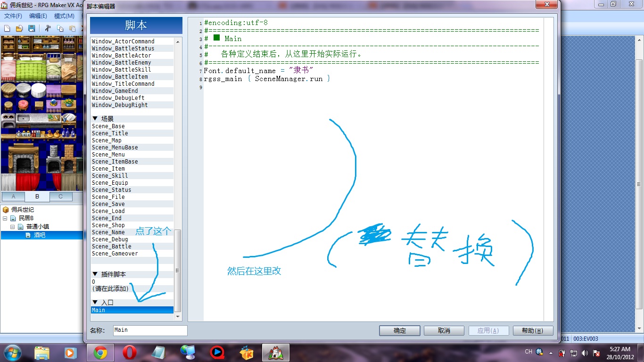Switch to RPG Maker VX Ace taskbar icon
The width and height of the screenshot is (644, 362).
pyautogui.click(x=275, y=353)
